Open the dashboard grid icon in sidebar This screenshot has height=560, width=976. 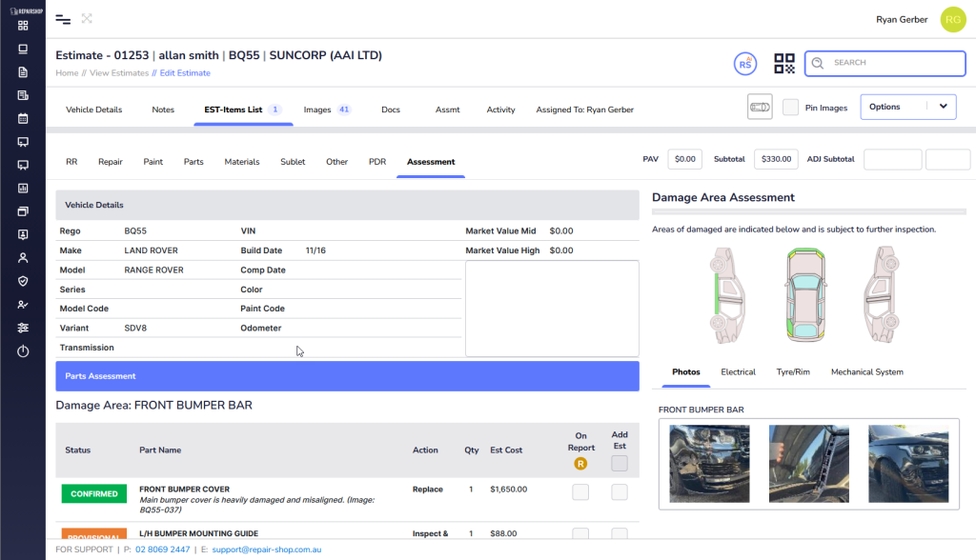point(23,26)
